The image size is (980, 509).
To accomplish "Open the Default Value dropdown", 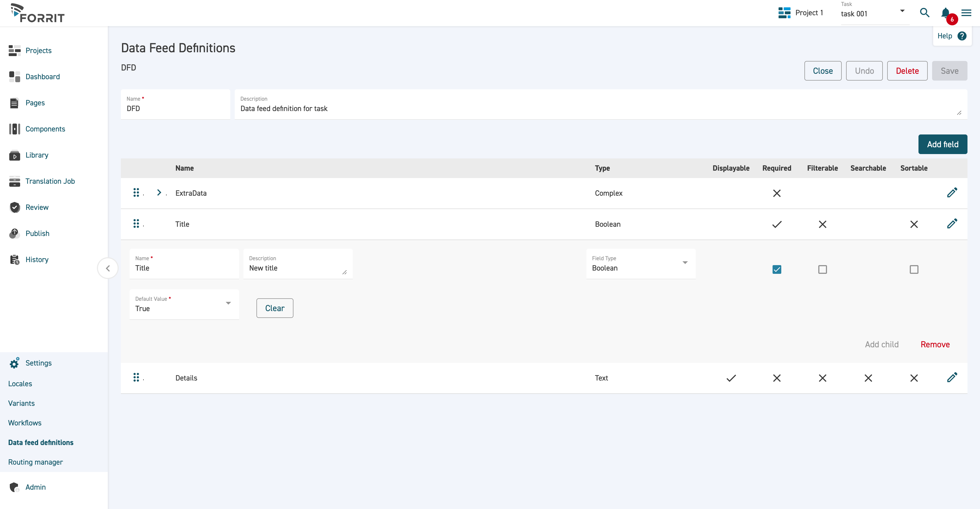I will click(184, 304).
